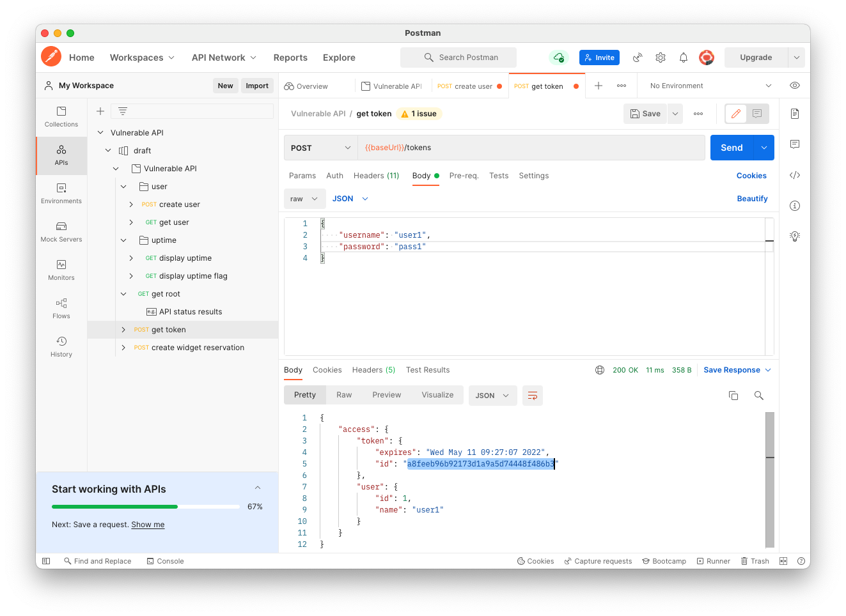
Task: Toggle the Console panel
Action: 165,561
